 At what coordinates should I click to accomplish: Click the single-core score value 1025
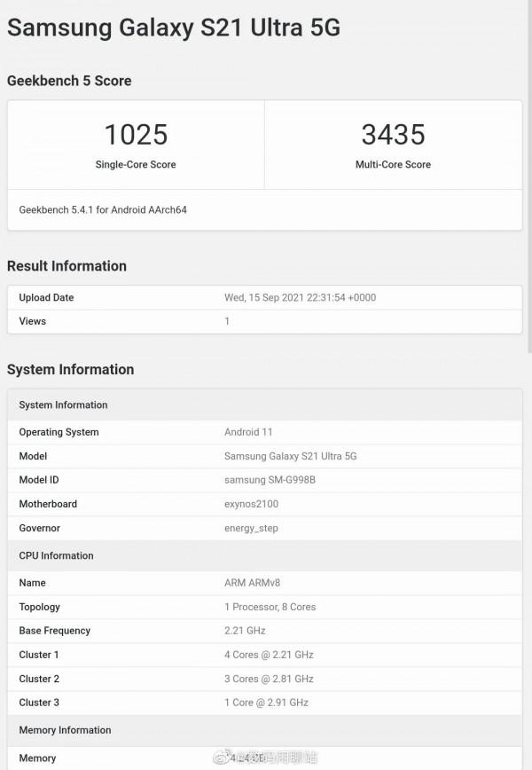(x=136, y=134)
